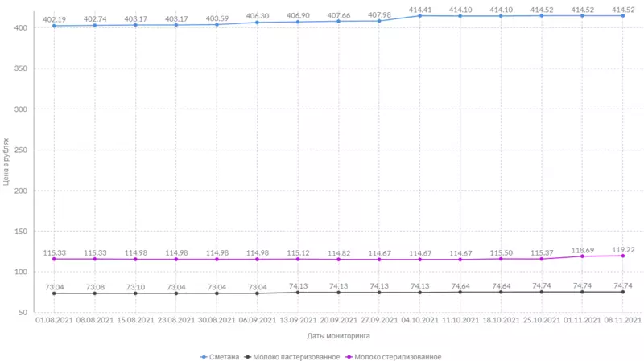Viewport: 644px width, 361px height.
Task: Click the sterilized milk point labeled 118.69
Action: tap(583, 256)
